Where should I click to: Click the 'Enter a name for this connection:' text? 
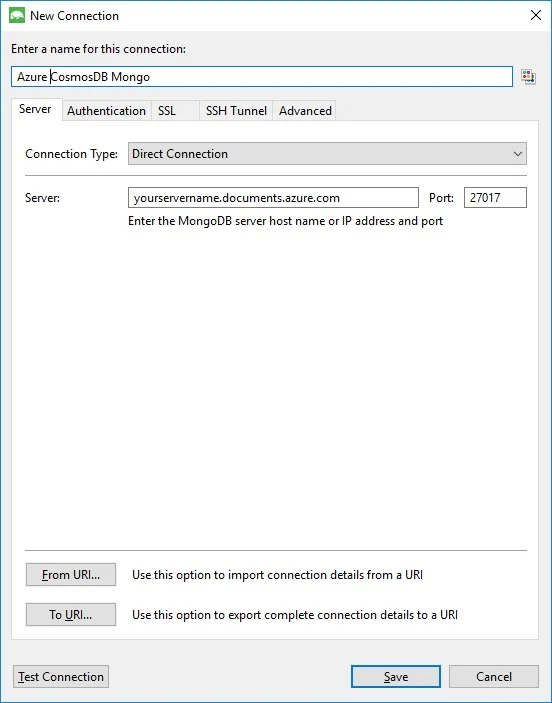point(99,49)
